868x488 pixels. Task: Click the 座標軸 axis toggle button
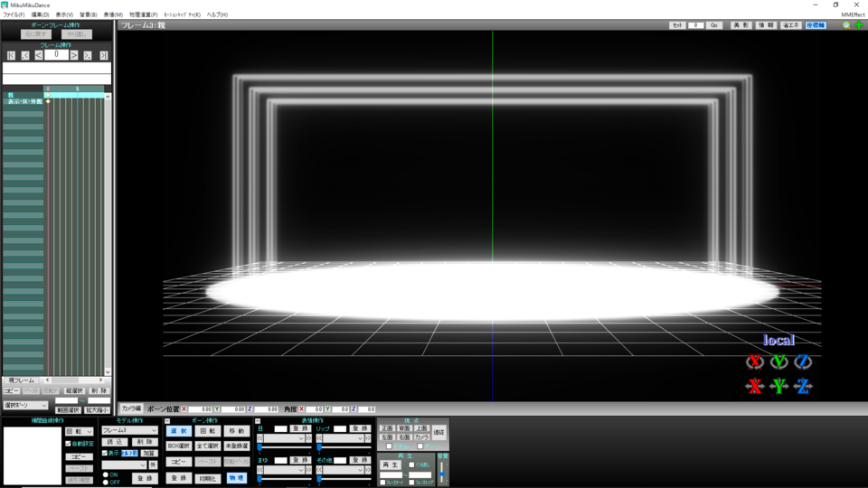pos(816,25)
